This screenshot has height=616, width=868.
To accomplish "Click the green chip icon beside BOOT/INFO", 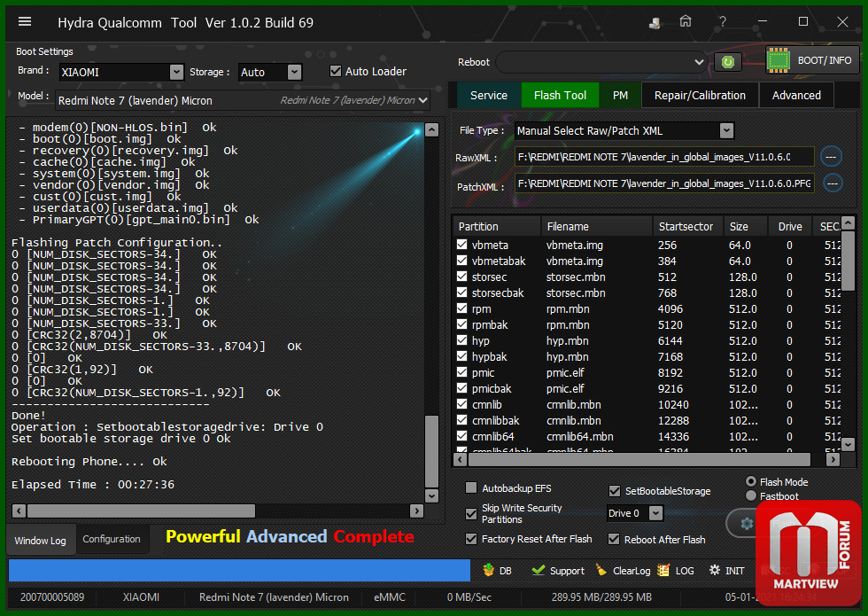I will [x=779, y=60].
